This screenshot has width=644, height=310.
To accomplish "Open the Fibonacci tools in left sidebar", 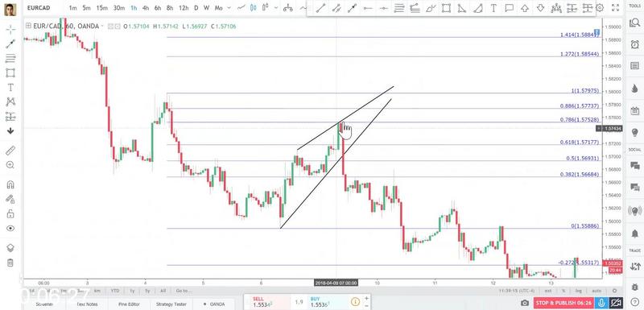I will click(10, 58).
